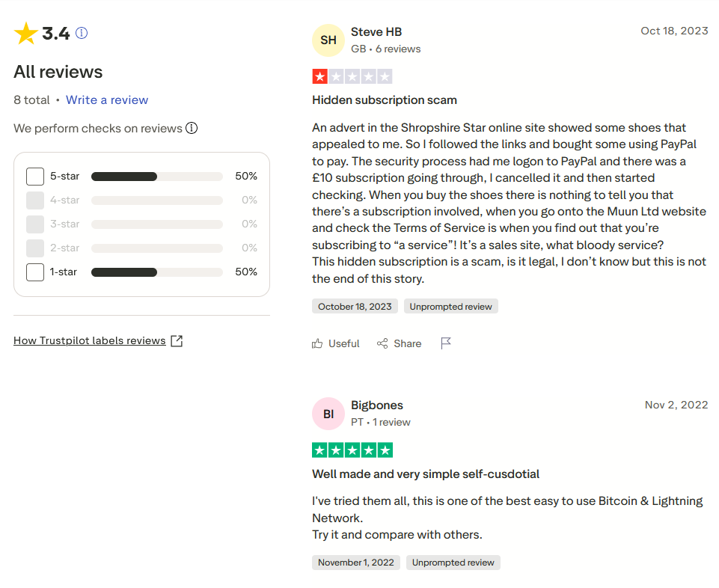Click the one-star rating on Steve's review

pyautogui.click(x=320, y=76)
